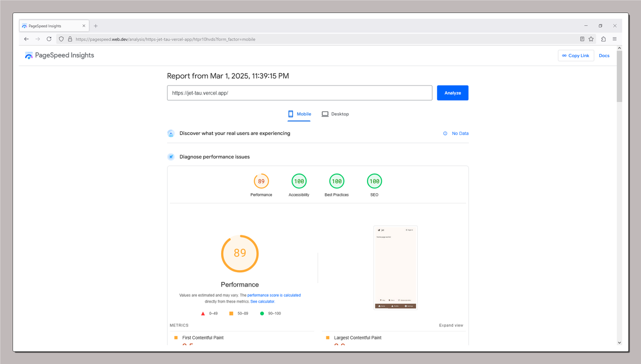The image size is (641, 364).
Task: Click the red triangle 0–49 legend icon
Action: coord(203,314)
